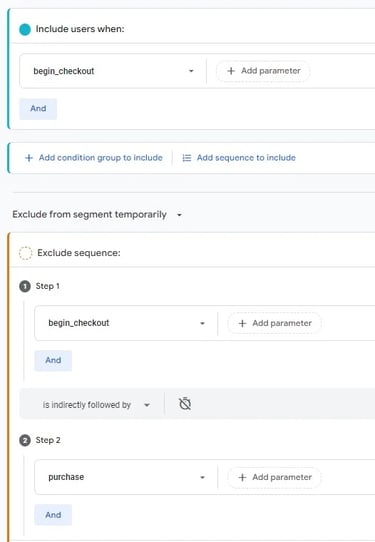375x542 pixels.
Task: Expand the Exclude from segment temporarily dropdown
Action: 97,215
